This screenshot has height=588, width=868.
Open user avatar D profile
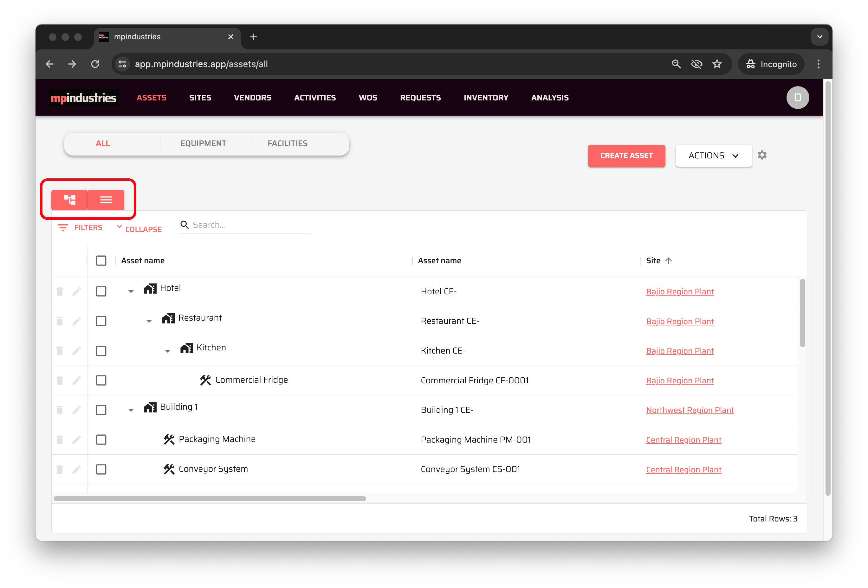click(x=797, y=98)
